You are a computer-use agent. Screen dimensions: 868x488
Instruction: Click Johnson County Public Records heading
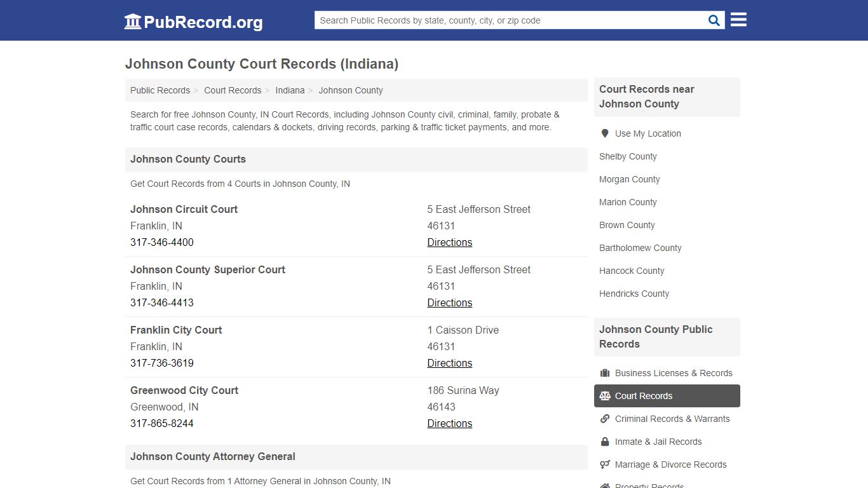[656, 337]
